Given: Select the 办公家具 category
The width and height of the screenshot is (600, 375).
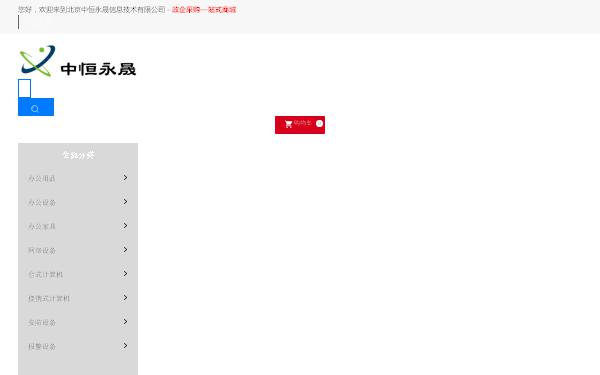Looking at the screenshot, I should coord(42,227).
